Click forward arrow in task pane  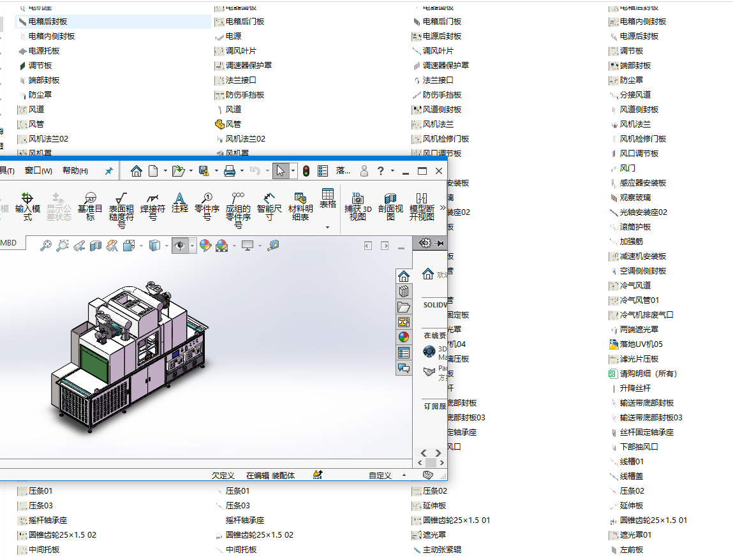point(438,453)
